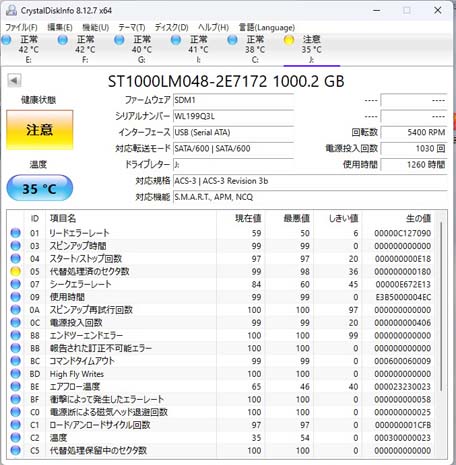Click the 生の値 column header
Screen dimensions: 456x465
click(418, 218)
